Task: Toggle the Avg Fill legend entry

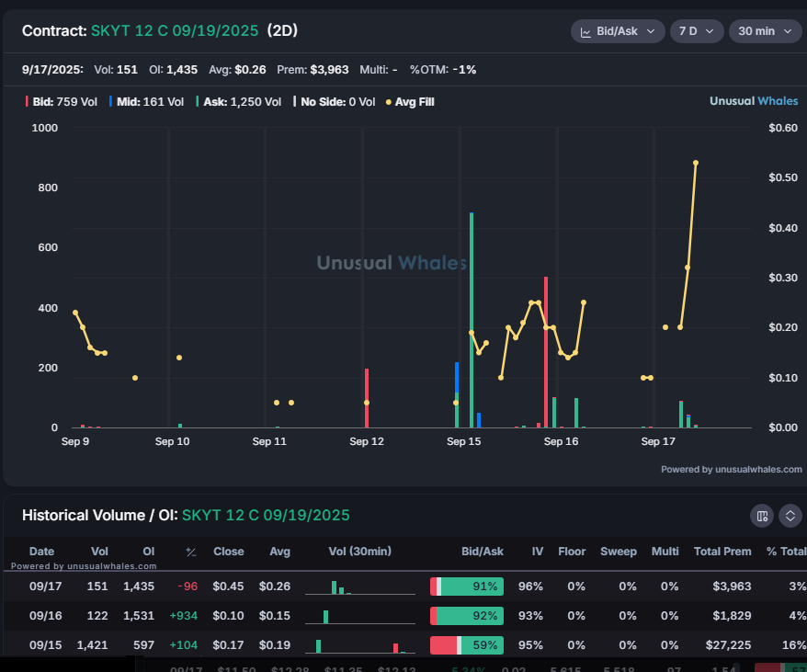Action: click(410, 102)
